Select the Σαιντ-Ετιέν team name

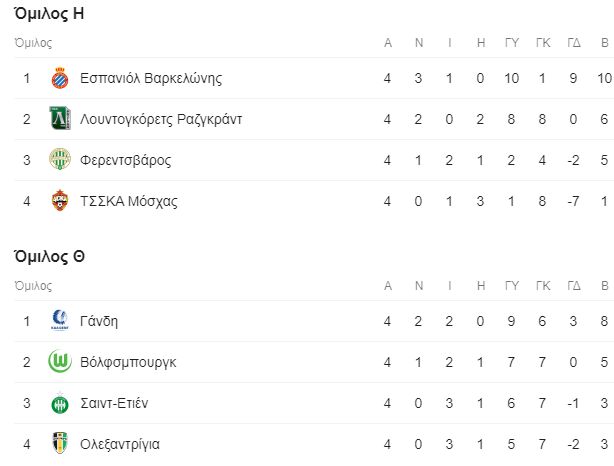pyautogui.click(x=114, y=403)
